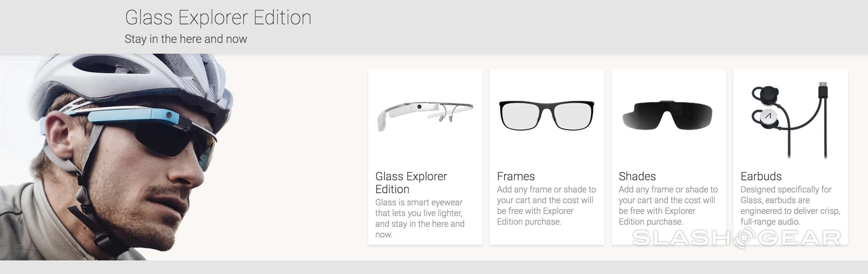Click the SlashGear watermark logo

pyautogui.click(x=737, y=238)
